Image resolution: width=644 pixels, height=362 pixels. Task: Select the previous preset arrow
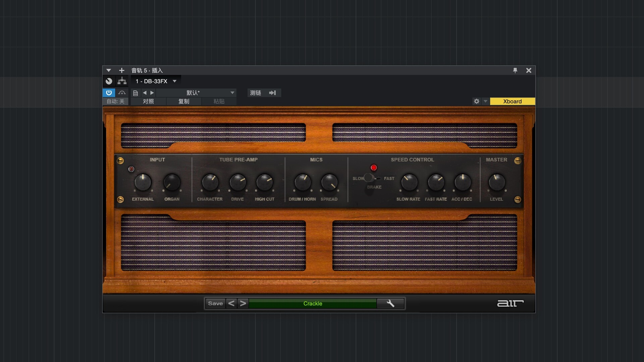(x=145, y=93)
